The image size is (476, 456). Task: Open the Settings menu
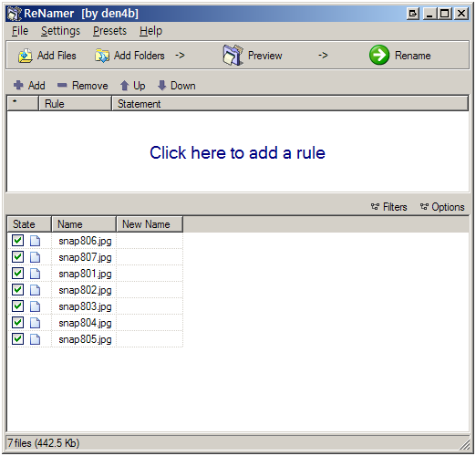click(x=60, y=31)
